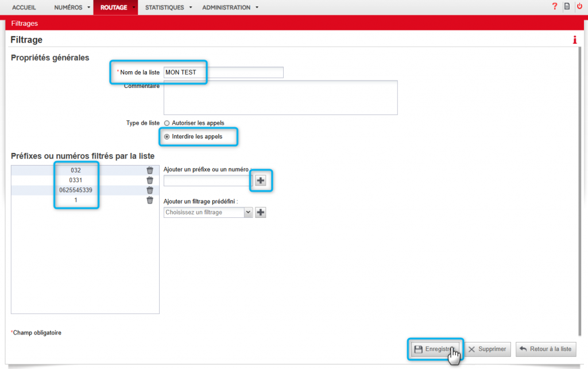Screen dimensions: 588x369
Task: Delete number 0625545339 from list
Action: coord(150,190)
